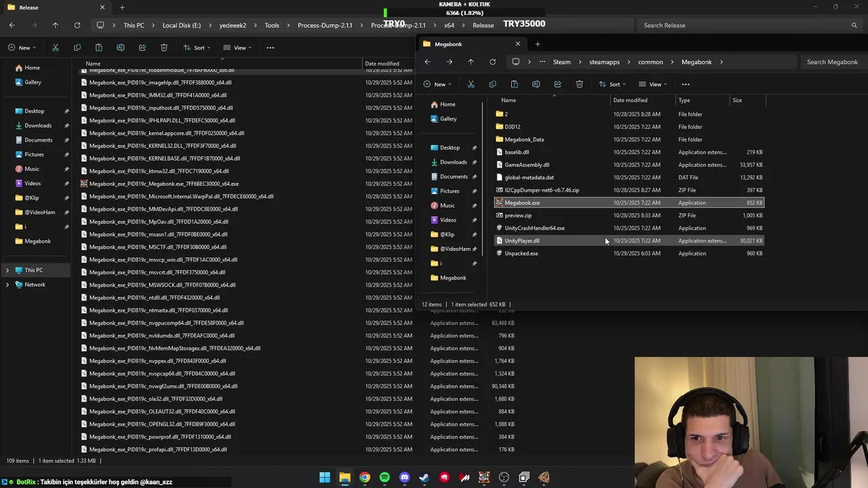Delete selected file in Megabonk window
Image resolution: width=868 pixels, height=488 pixels.
579,84
